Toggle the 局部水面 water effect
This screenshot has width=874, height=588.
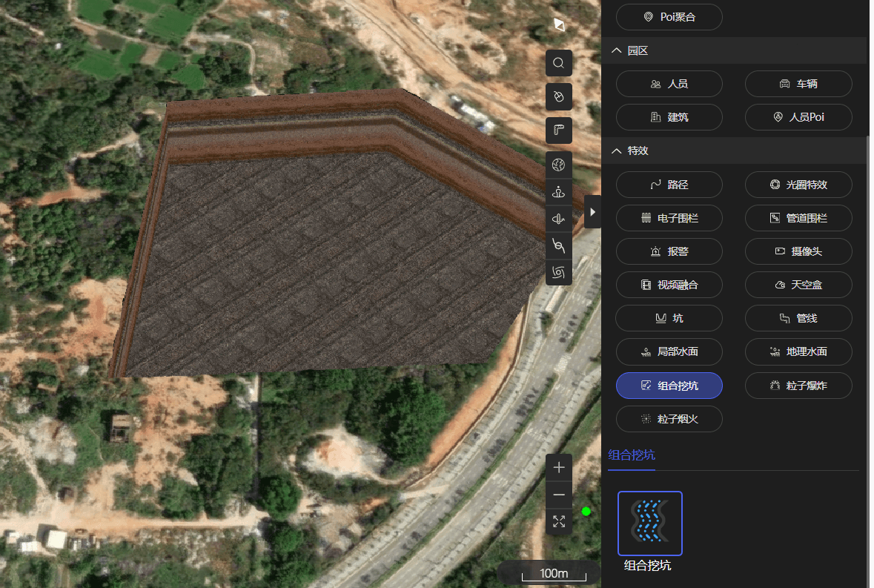[669, 351]
